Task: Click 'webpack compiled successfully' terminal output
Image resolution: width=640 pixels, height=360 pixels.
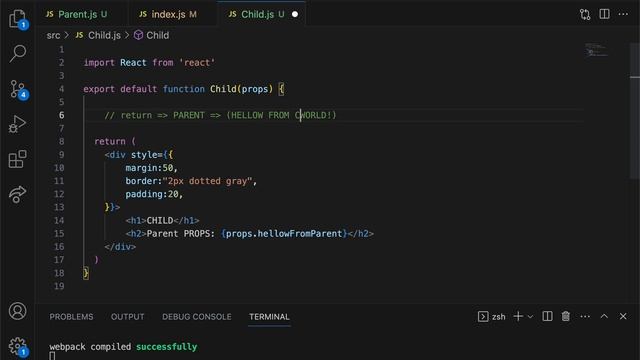Action: [x=123, y=347]
